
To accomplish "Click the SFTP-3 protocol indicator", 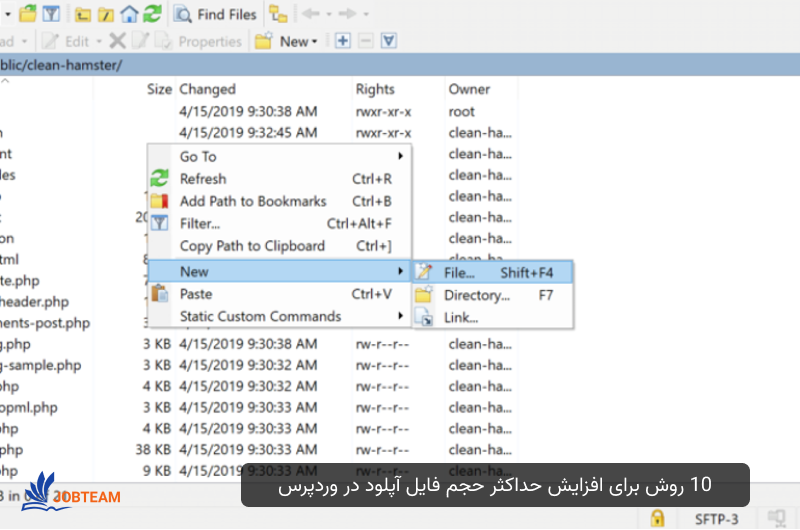I will tap(716, 519).
